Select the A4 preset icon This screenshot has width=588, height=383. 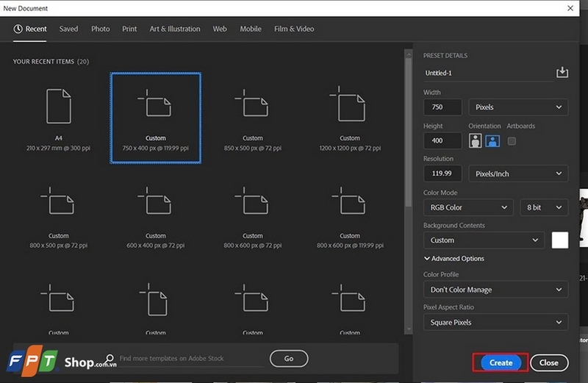point(59,106)
